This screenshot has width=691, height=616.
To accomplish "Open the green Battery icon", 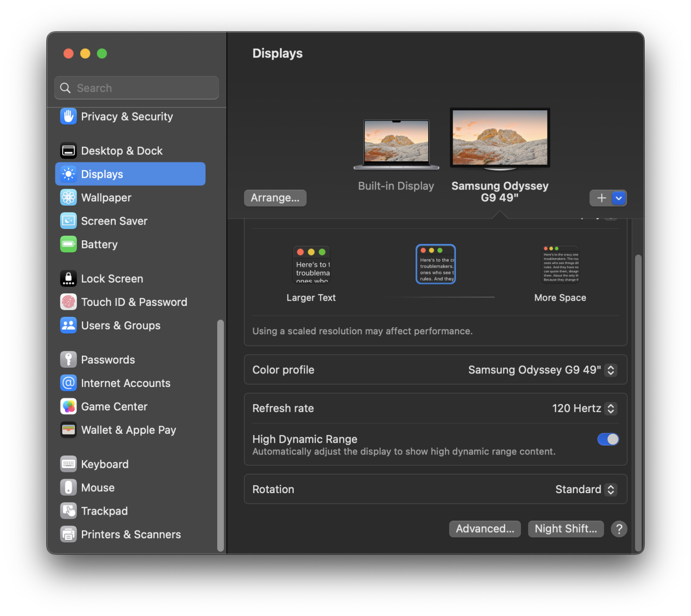I will pos(68,244).
